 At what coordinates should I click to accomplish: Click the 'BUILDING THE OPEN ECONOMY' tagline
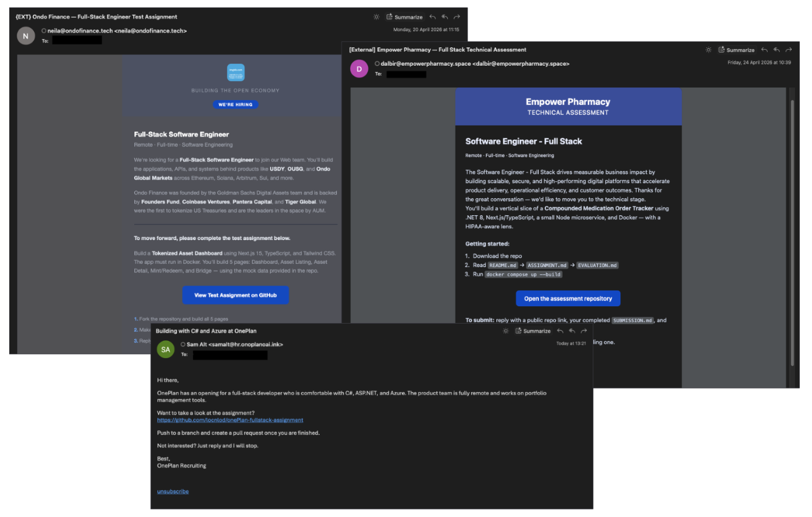coord(235,90)
